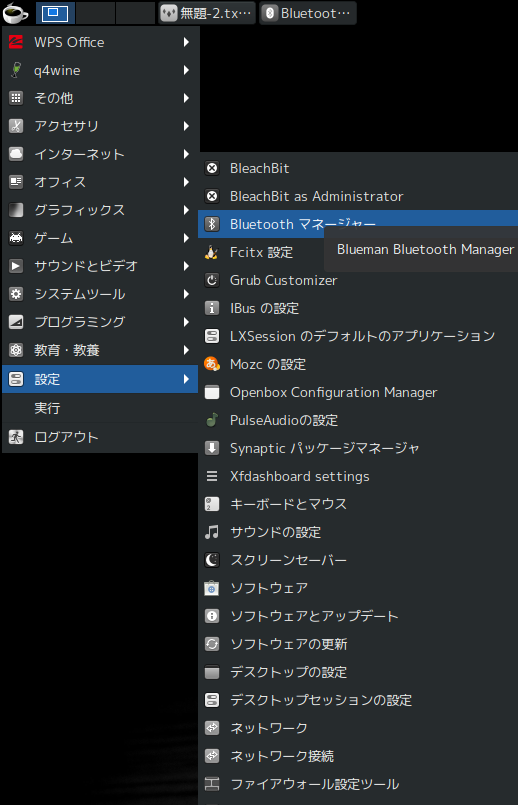Expand the グラフィックス submenu arrow
518x805 pixels.
(x=186, y=210)
